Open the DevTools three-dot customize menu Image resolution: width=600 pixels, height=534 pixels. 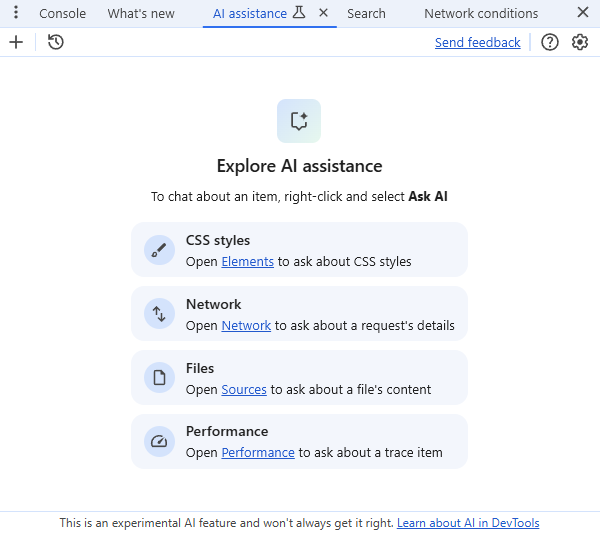pos(16,13)
